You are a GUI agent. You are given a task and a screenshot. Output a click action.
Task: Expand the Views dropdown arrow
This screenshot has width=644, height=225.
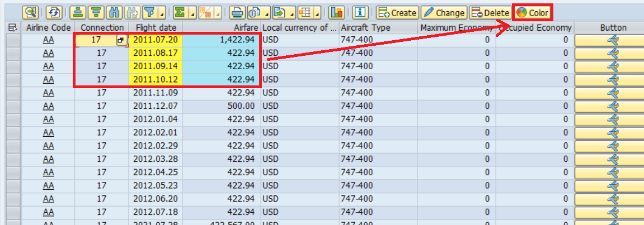[x=266, y=13]
